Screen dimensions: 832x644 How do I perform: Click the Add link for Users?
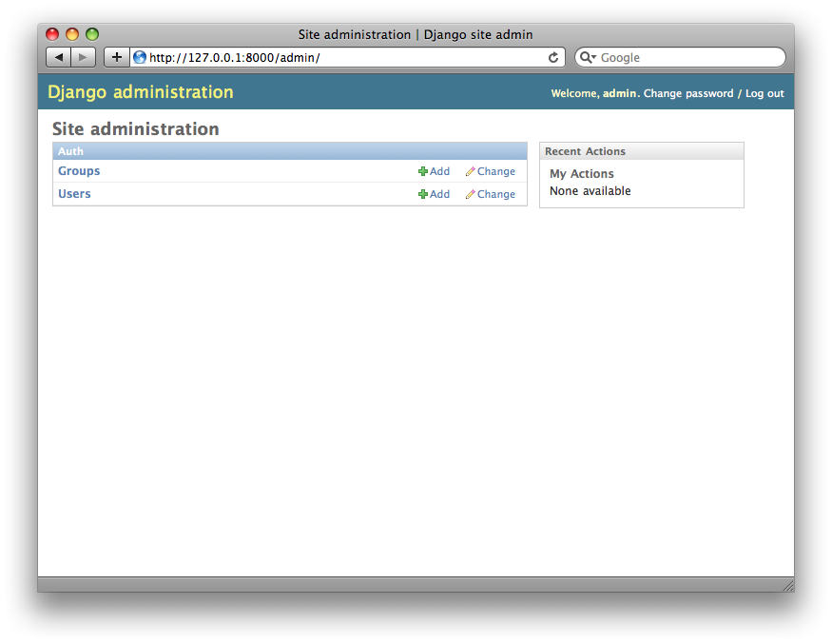tap(434, 194)
